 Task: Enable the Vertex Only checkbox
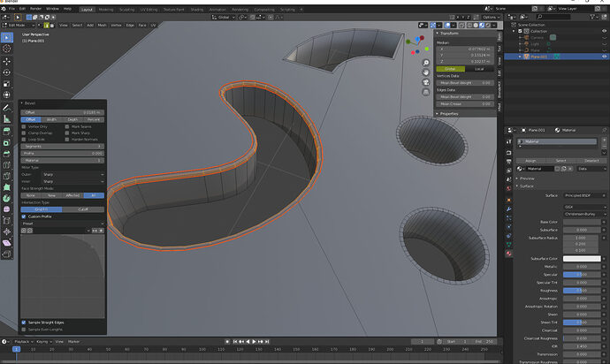click(24, 126)
